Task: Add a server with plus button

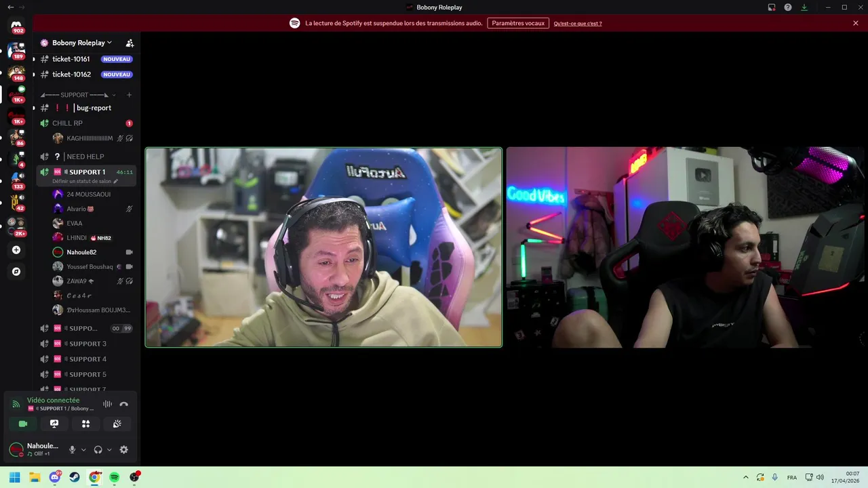Action: point(16,250)
